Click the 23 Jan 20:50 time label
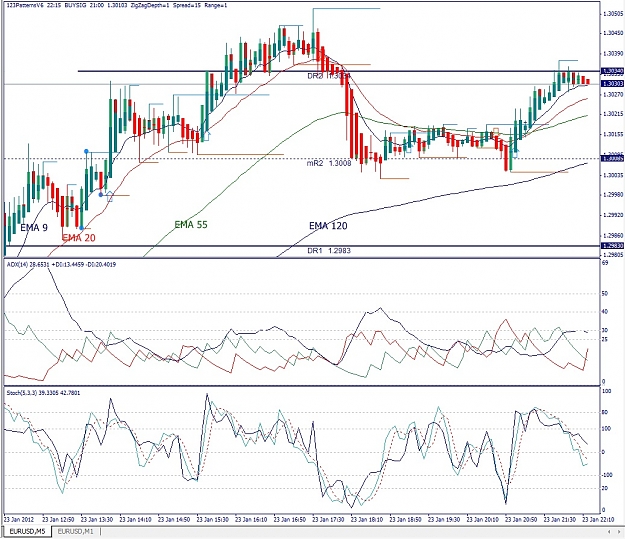The image size is (625, 539). tap(521, 520)
